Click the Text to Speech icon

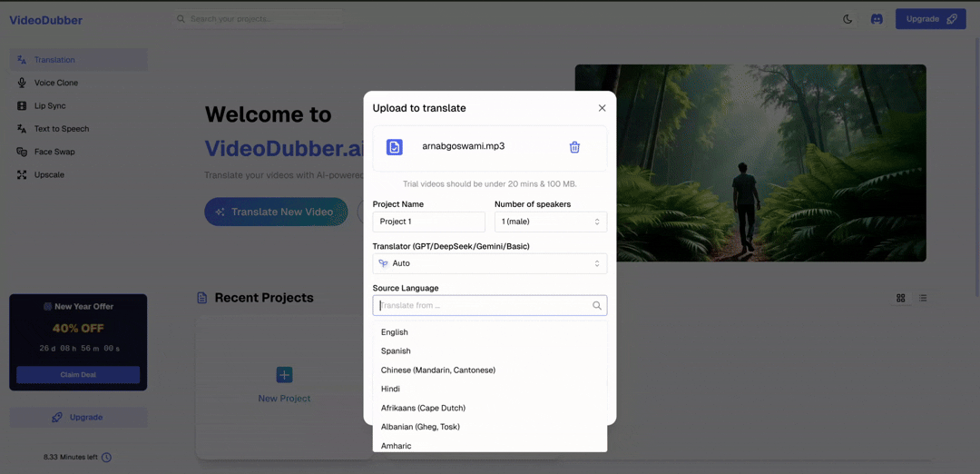click(22, 129)
